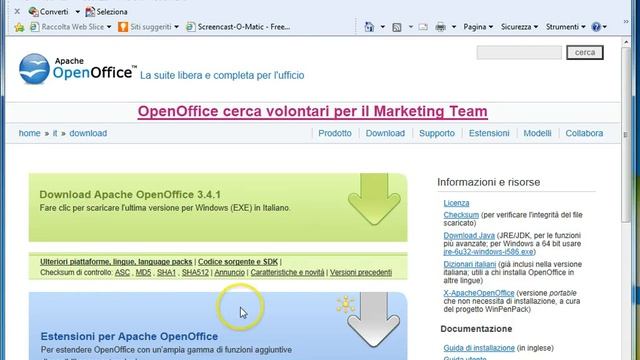Click the green download arrow icon
Screen dimensions: 640x360
pyautogui.click(x=374, y=199)
